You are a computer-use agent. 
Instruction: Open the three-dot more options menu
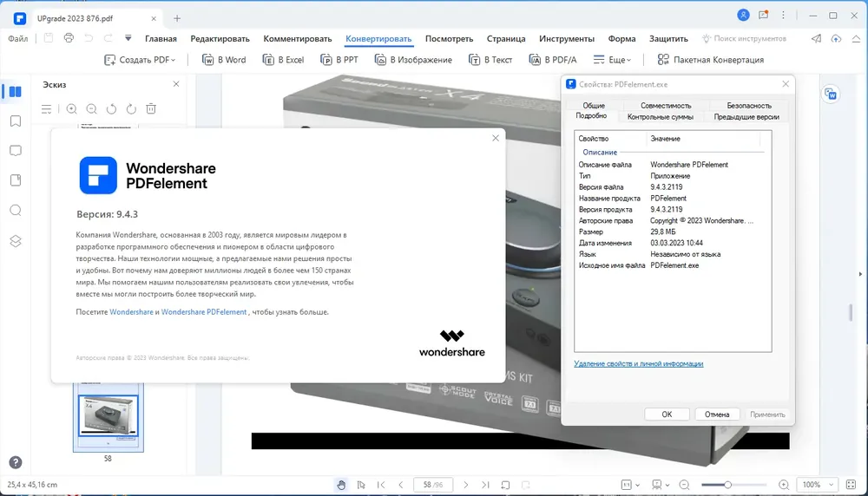pos(783,16)
